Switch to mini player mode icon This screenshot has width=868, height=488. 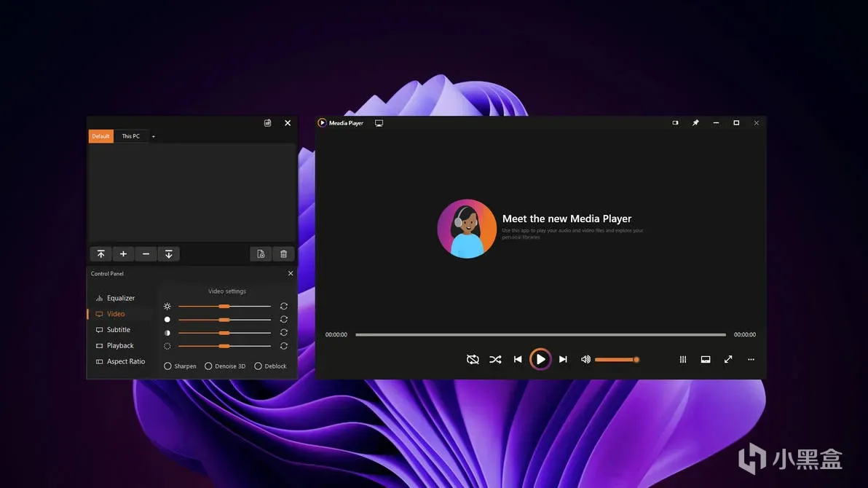coord(675,123)
